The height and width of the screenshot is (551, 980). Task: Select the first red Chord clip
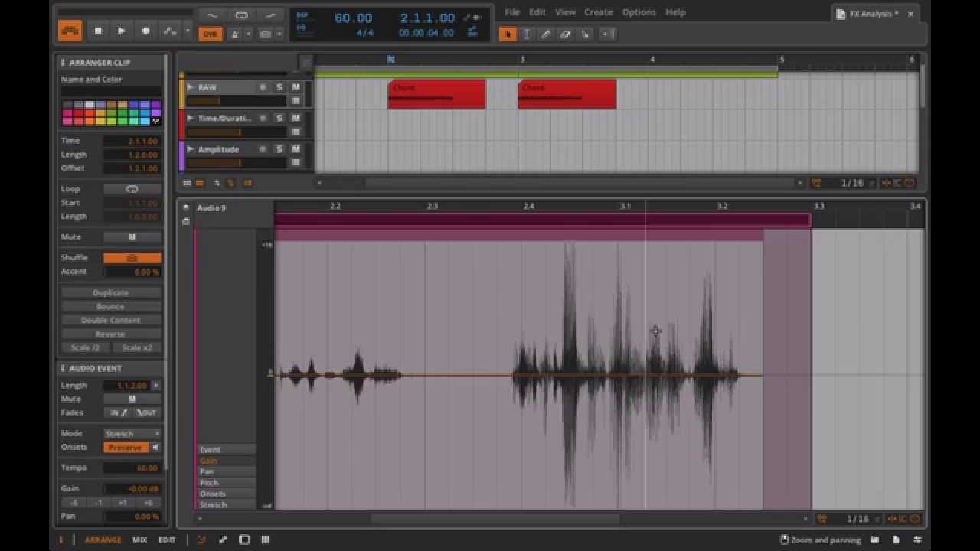click(x=436, y=94)
